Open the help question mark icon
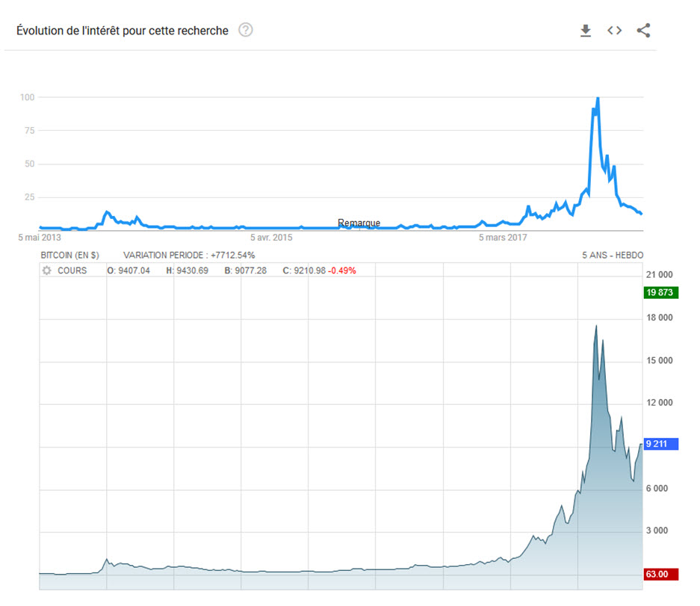700x606 pixels. 246,30
